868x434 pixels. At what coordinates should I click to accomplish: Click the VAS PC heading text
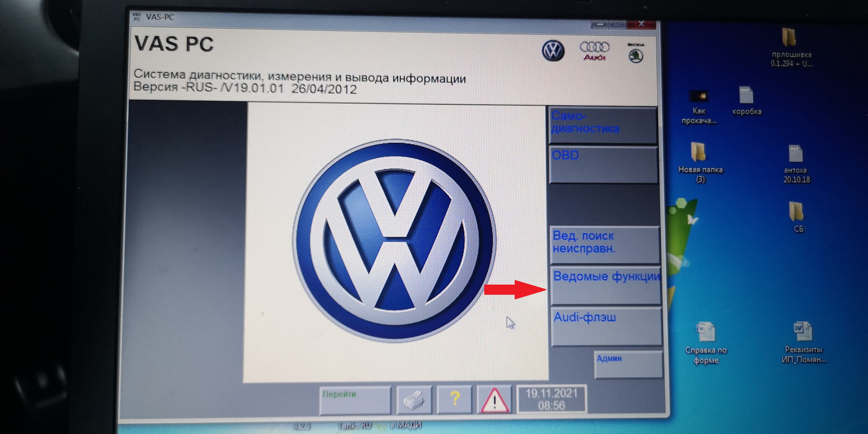[174, 44]
